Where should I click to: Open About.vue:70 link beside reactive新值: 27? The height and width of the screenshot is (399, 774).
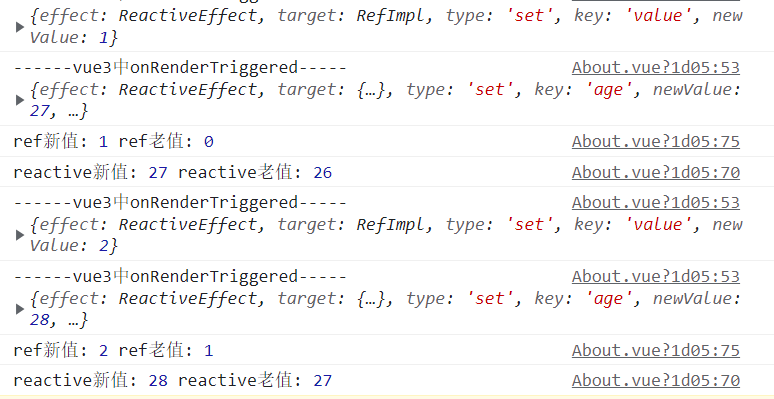click(656, 172)
